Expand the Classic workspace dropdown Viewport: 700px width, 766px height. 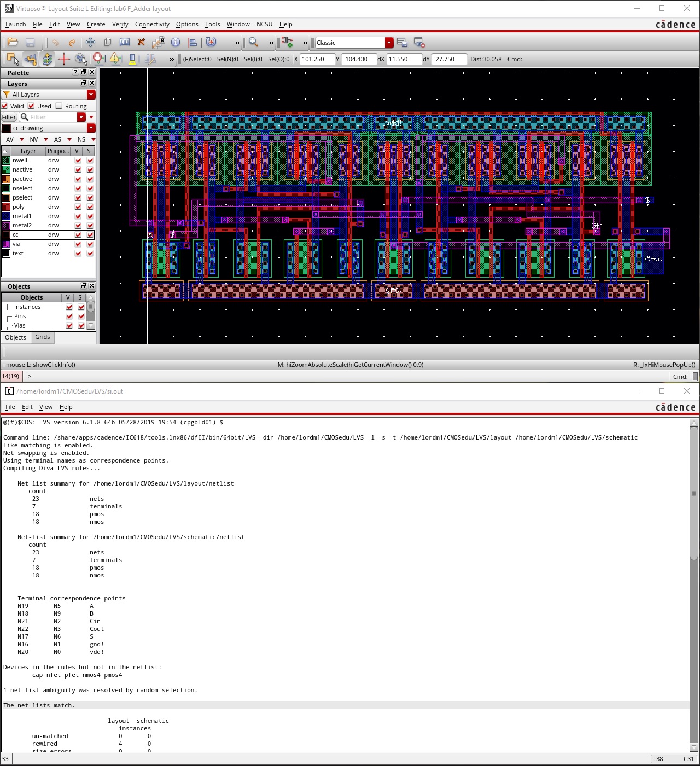coord(389,43)
